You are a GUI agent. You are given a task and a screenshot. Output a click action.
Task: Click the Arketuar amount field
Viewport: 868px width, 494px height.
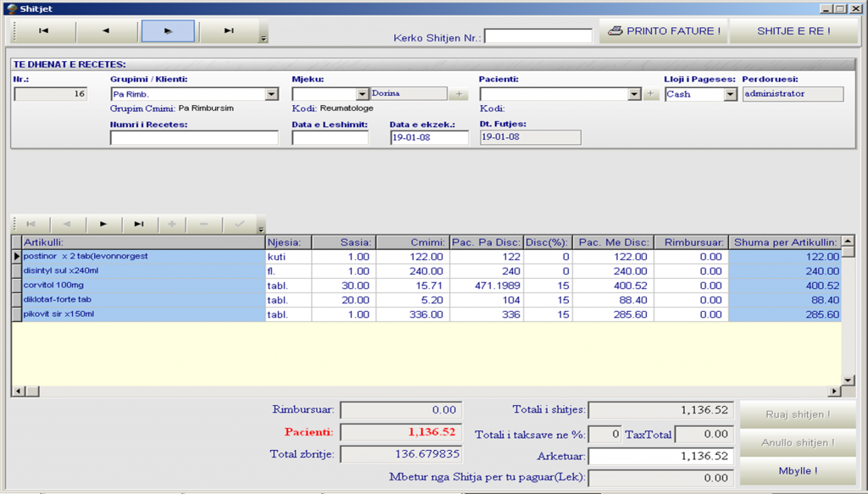(661, 457)
